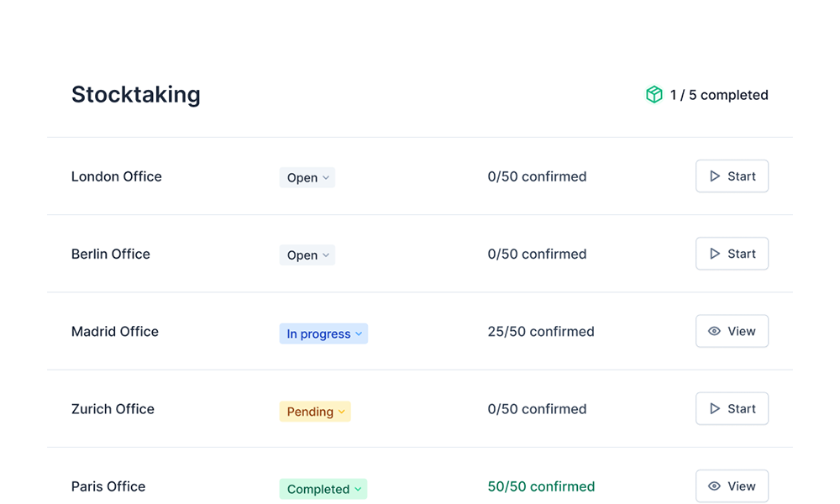The height and width of the screenshot is (504, 840).
Task: Start the Zurich Office stocktaking
Action: point(732,408)
